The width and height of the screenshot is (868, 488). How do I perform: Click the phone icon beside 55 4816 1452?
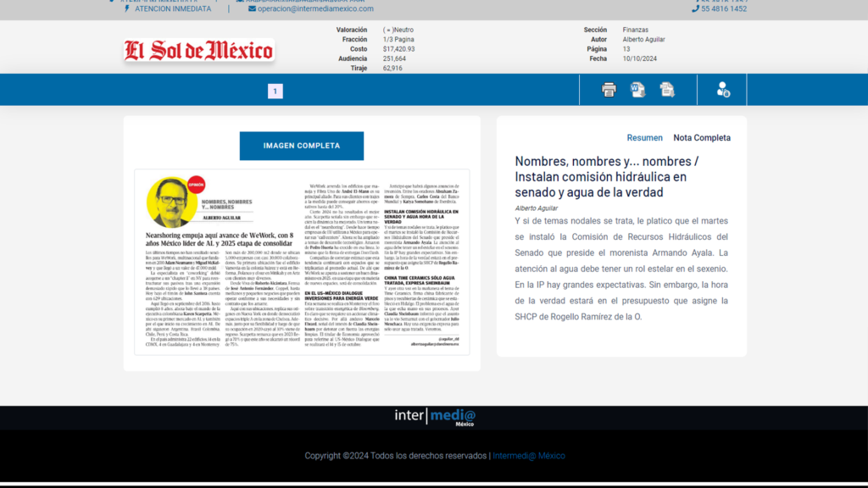pos(695,8)
